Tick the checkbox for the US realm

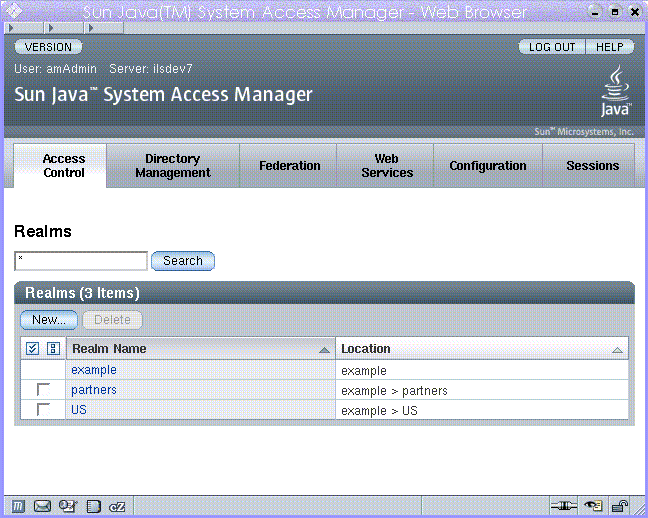(43, 409)
